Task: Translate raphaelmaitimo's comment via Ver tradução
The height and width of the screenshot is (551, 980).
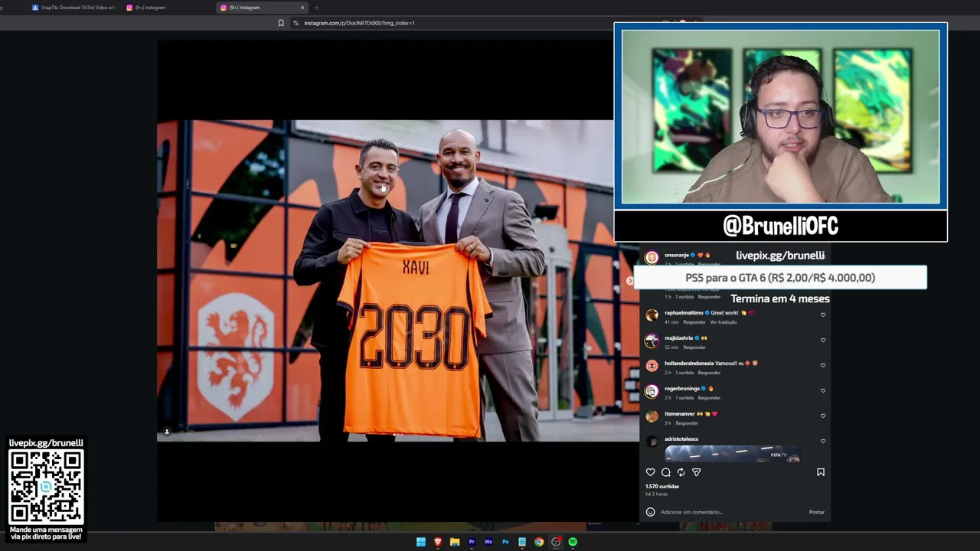Action: pyautogui.click(x=724, y=322)
